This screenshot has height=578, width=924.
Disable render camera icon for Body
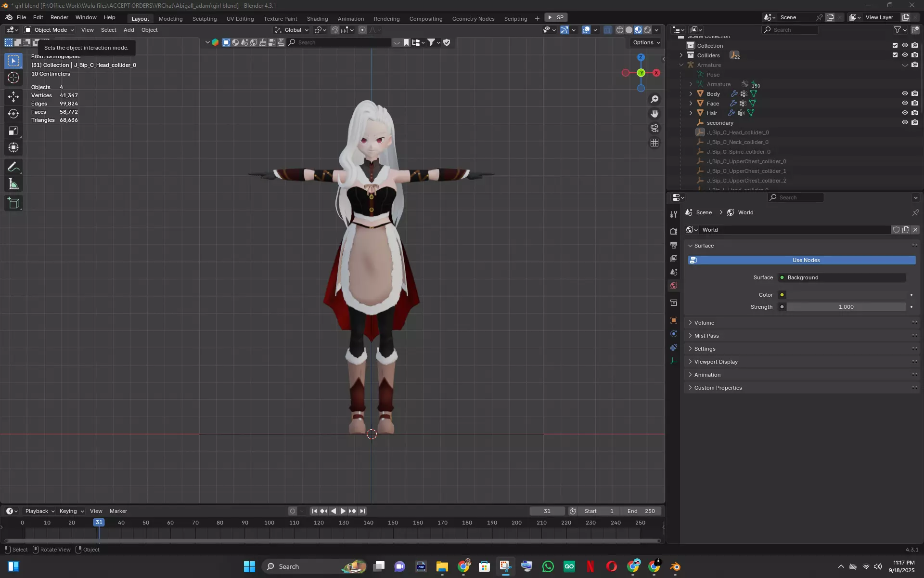tap(915, 94)
